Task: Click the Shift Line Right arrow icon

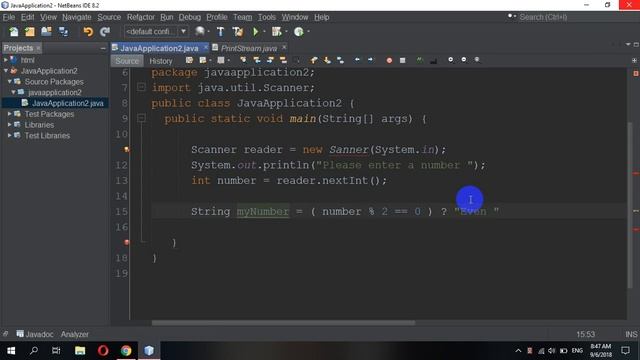Action: (370, 60)
